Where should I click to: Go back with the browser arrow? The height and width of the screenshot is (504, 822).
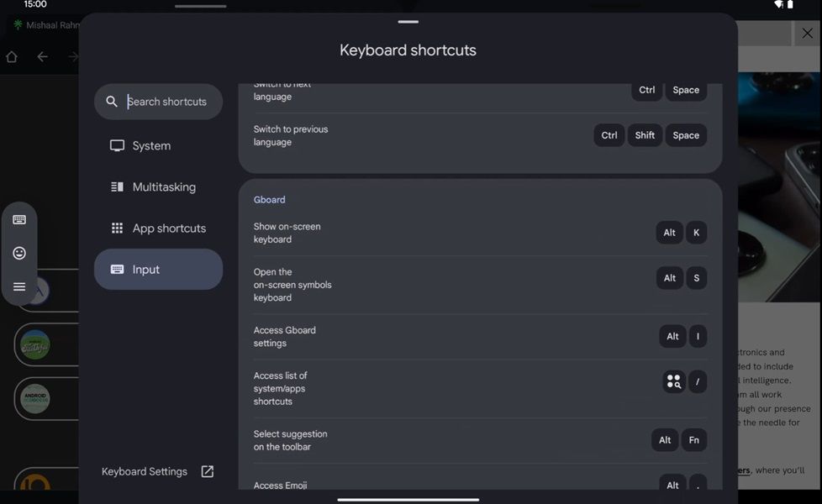click(x=43, y=56)
